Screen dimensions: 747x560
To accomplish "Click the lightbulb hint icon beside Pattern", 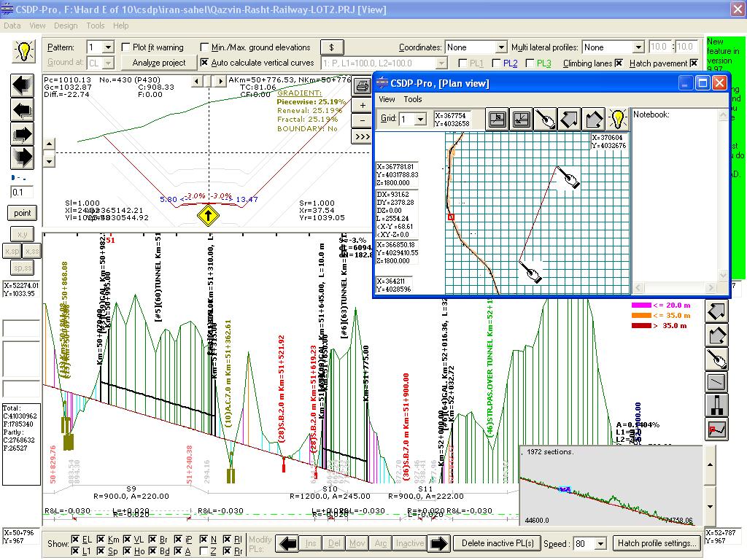I will tap(23, 50).
